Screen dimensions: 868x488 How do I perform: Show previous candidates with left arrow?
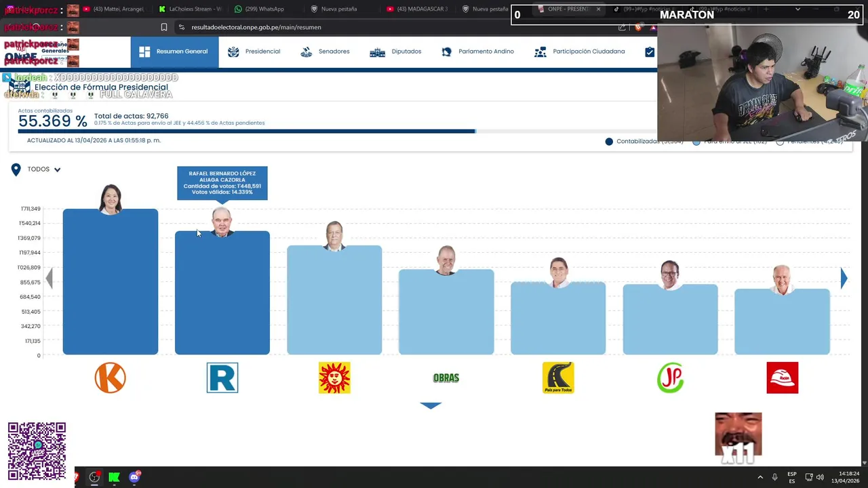(49, 278)
